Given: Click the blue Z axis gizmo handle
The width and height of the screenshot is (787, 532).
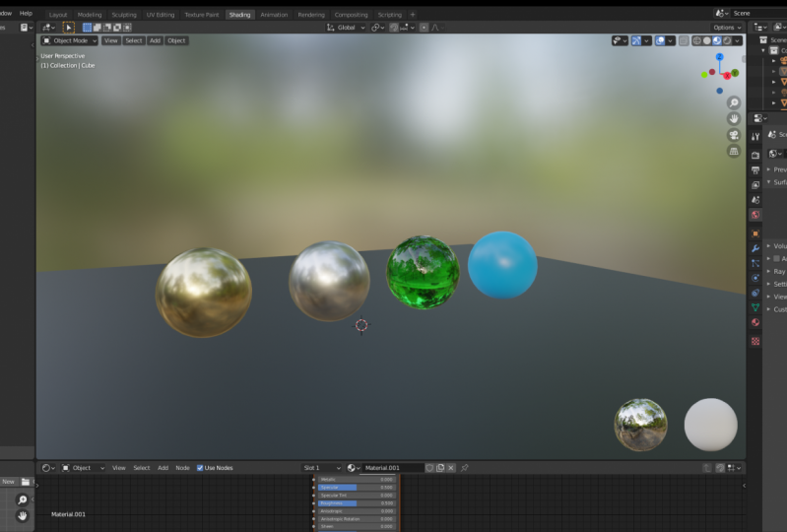Looking at the screenshot, I should click(x=719, y=57).
